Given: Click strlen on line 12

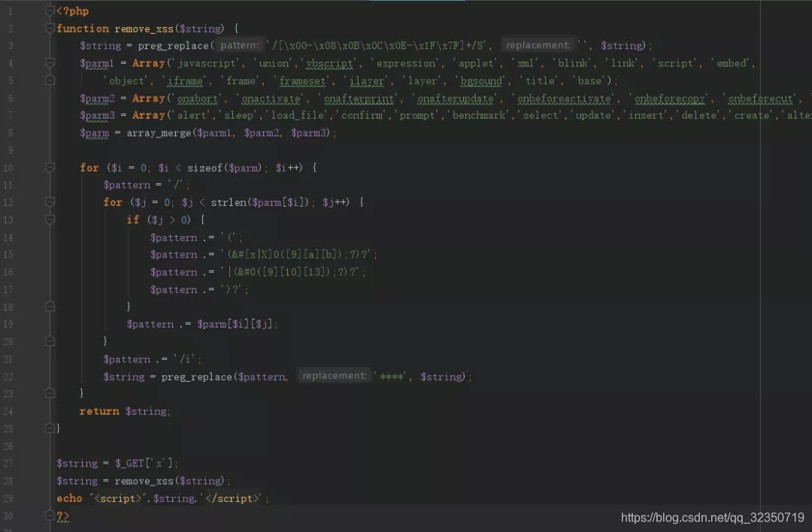Looking at the screenshot, I should (229, 202).
